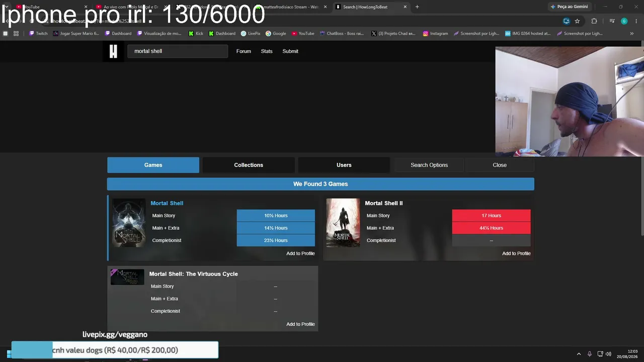Click the We Found 3 Games banner

tap(320, 184)
